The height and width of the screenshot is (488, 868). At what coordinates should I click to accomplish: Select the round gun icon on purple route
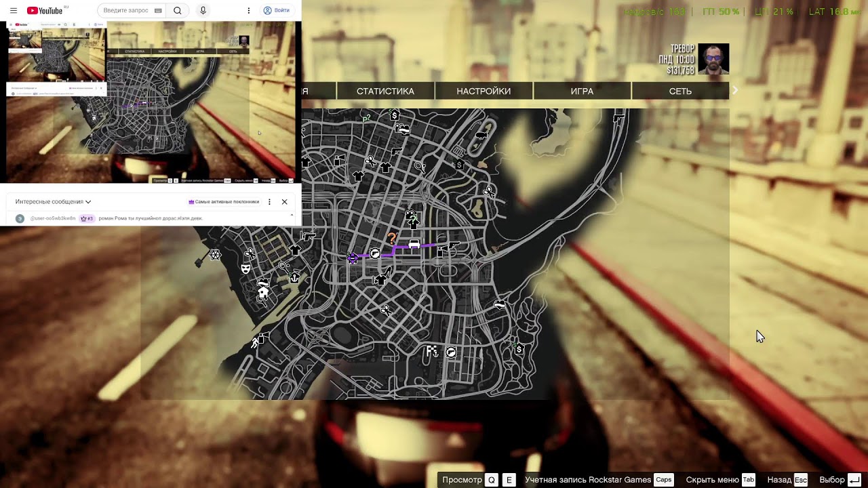coord(375,253)
